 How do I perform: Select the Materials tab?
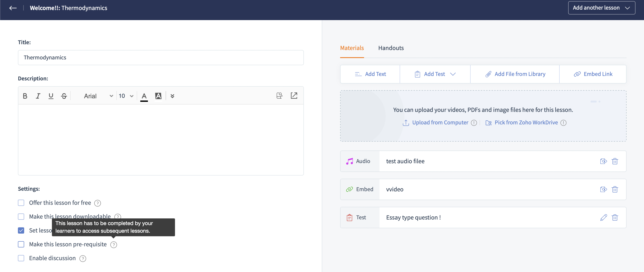[352, 48]
